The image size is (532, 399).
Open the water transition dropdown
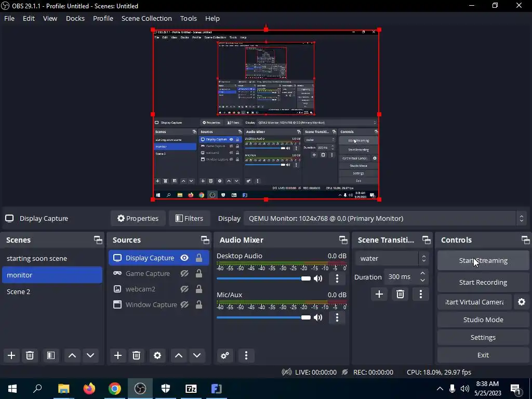392,259
